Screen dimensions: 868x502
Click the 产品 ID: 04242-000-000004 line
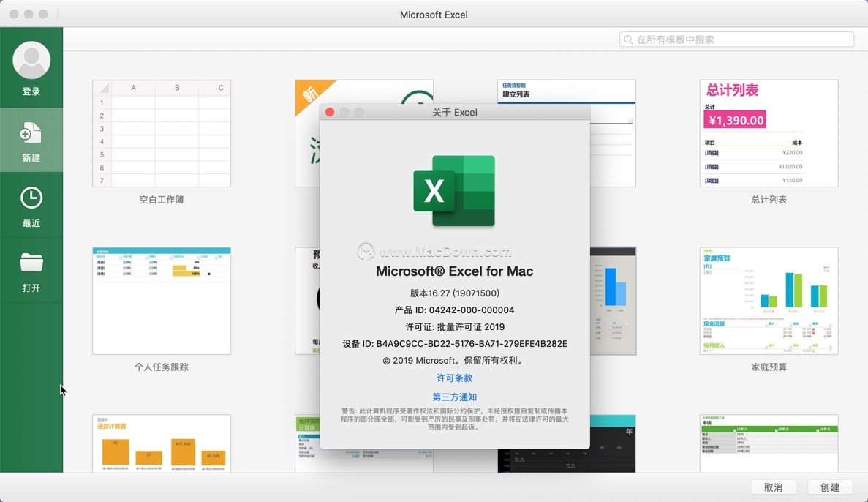pos(455,310)
